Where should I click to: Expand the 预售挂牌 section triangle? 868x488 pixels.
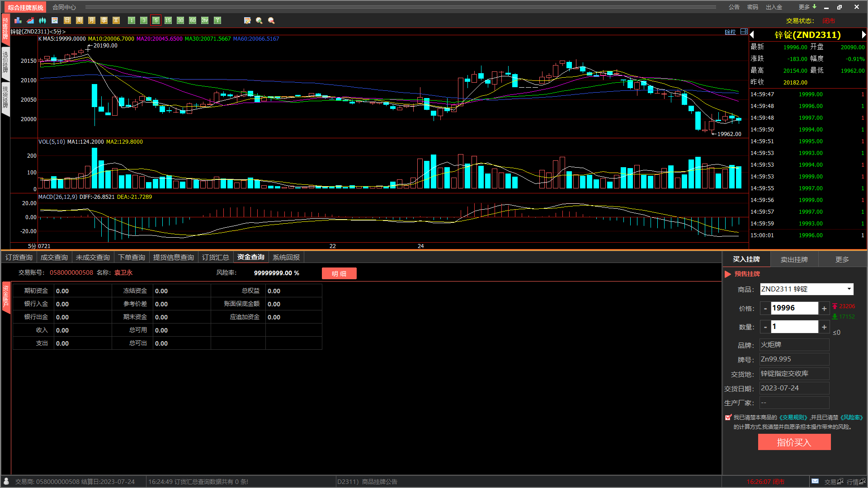tap(728, 274)
